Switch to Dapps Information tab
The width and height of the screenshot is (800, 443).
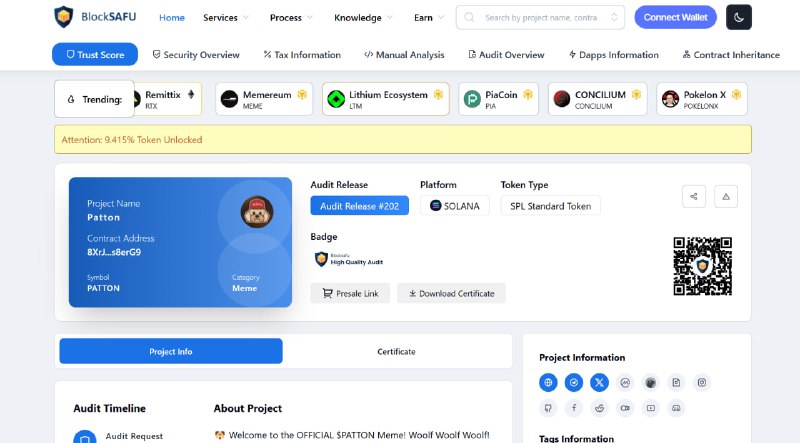click(x=614, y=55)
